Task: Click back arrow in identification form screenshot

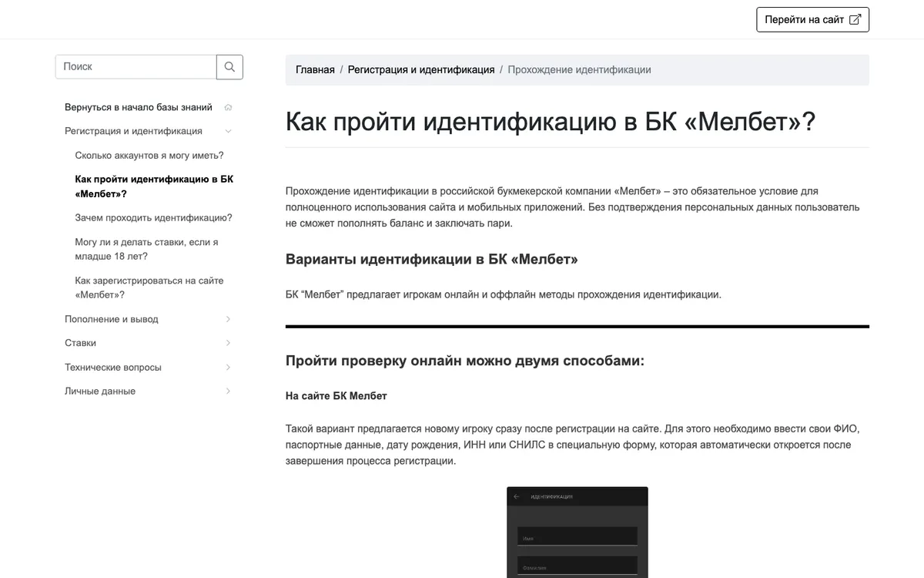Action: 517,497
